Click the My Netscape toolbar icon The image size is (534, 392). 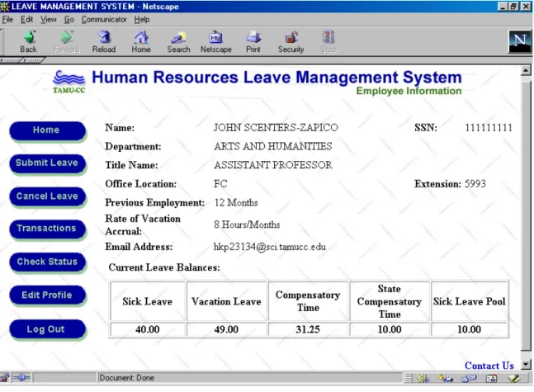point(216,42)
